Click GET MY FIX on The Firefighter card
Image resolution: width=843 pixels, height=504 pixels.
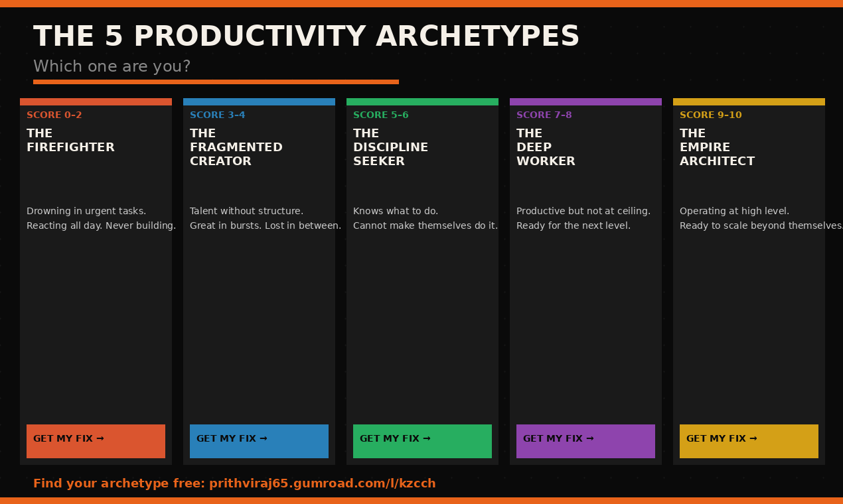96,441
